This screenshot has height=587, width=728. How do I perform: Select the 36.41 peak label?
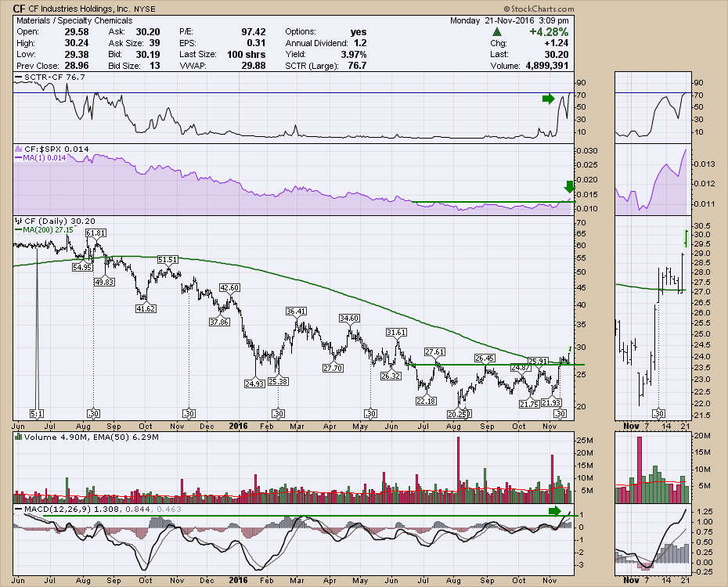296,312
